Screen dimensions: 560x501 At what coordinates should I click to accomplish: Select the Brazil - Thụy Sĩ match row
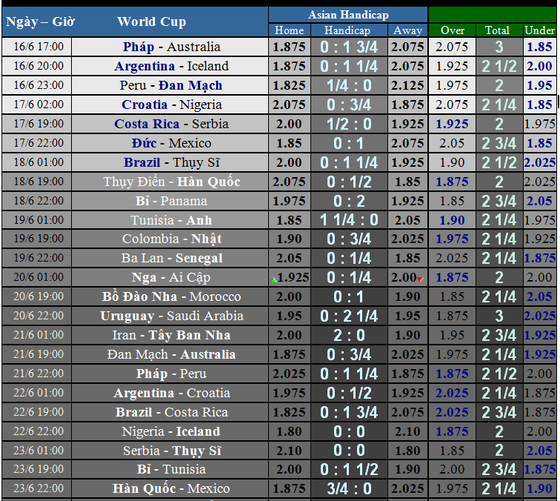click(279, 162)
